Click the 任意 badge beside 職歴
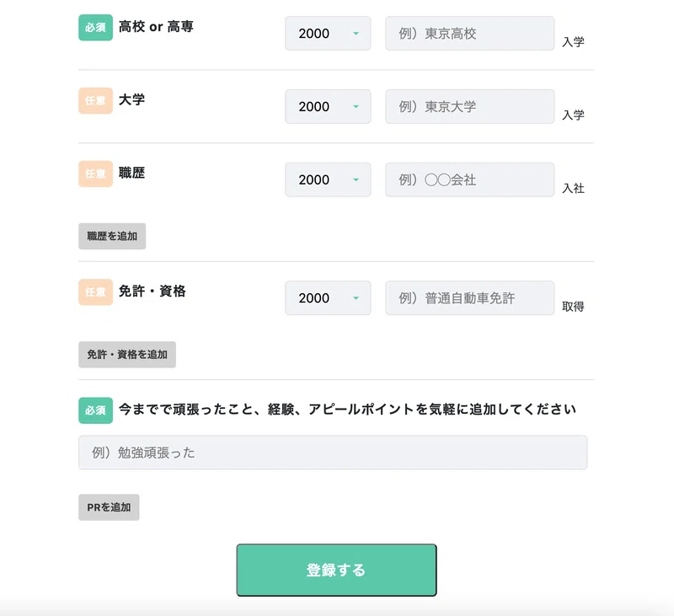Image resolution: width=674 pixels, height=616 pixels. (x=95, y=174)
